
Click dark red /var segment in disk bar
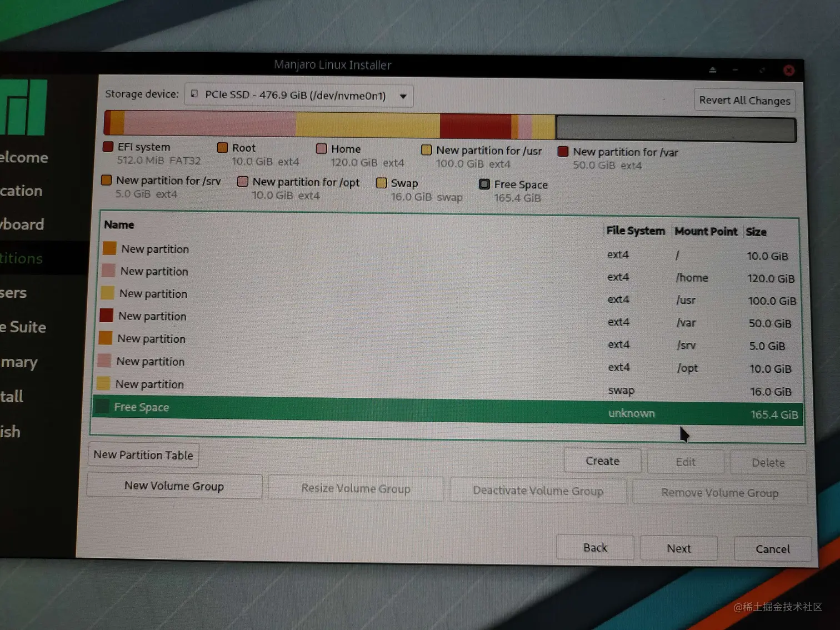pyautogui.click(x=475, y=126)
